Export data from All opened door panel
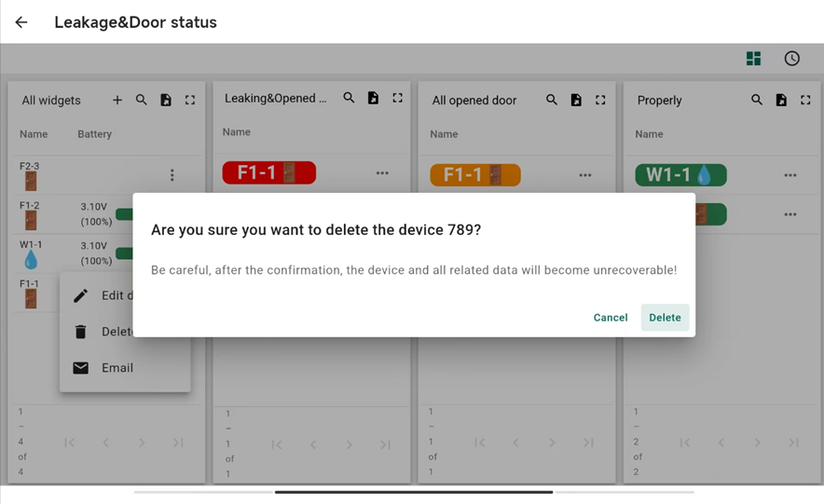Screen dimensions: 824x504 coord(576,100)
